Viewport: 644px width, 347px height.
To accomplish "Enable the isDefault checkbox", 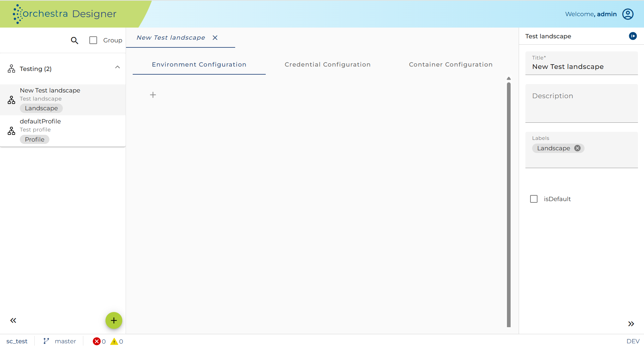I will click(534, 199).
